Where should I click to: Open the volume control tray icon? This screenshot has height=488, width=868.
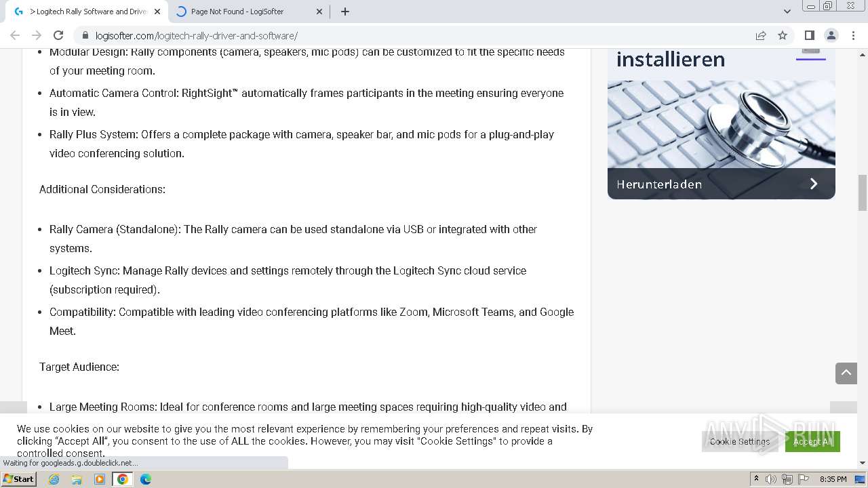[771, 479]
